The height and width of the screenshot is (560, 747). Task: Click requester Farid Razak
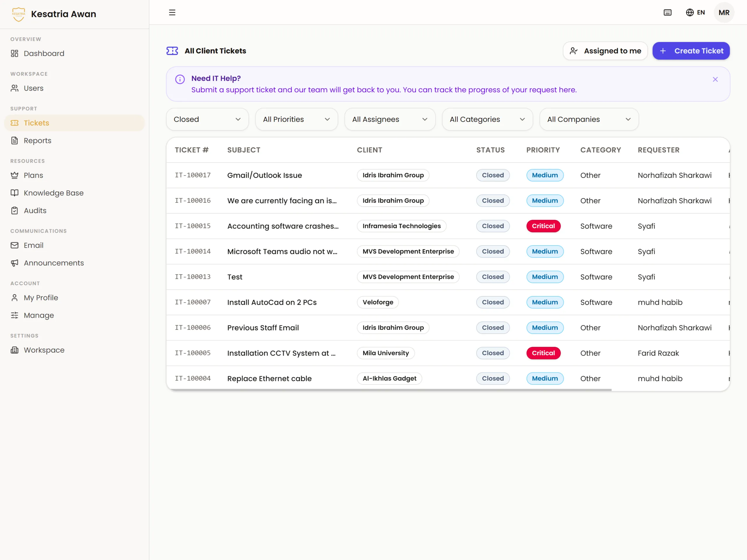[x=658, y=353]
